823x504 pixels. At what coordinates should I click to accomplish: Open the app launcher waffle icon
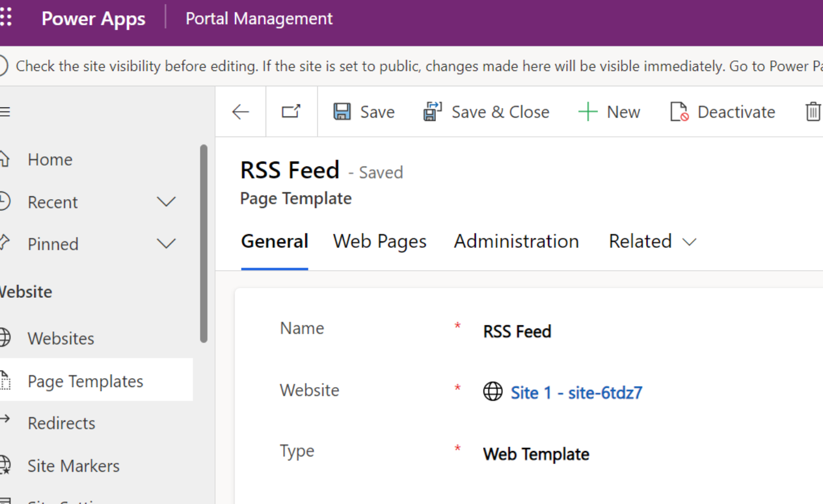(6, 17)
